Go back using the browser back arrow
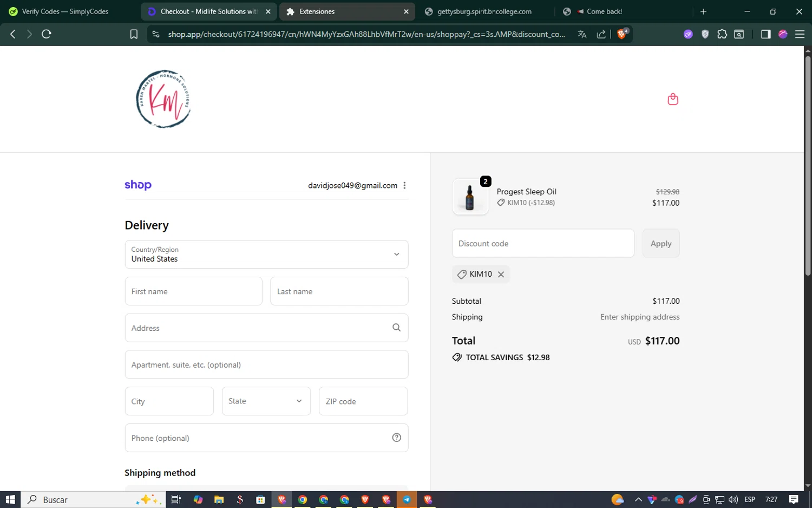Viewport: 812px width, 508px height. tap(13, 34)
